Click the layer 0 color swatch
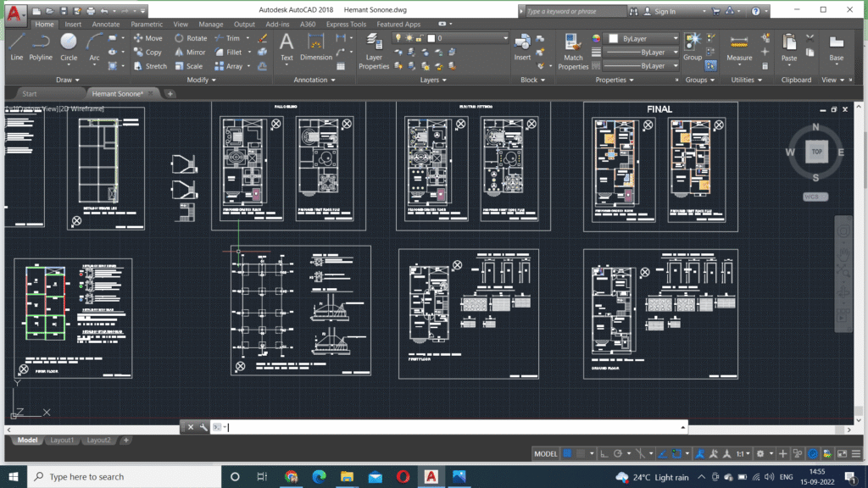This screenshot has height=488, width=868. [431, 38]
